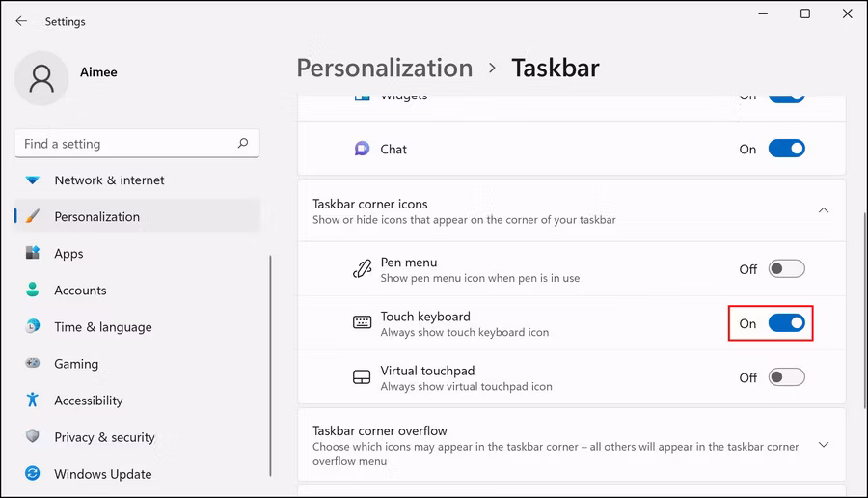Click the Privacy & security shield icon

click(33, 436)
